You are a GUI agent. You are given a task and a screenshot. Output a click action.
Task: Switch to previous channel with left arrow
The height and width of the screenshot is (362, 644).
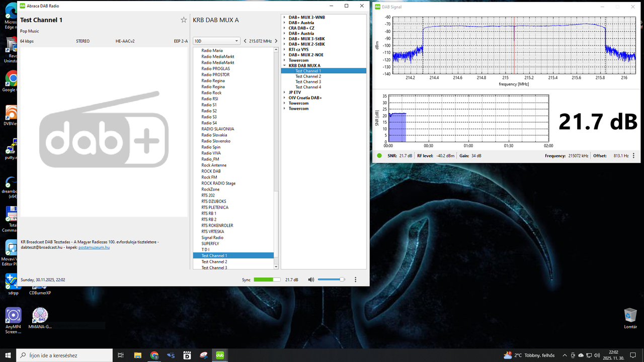[245, 41]
